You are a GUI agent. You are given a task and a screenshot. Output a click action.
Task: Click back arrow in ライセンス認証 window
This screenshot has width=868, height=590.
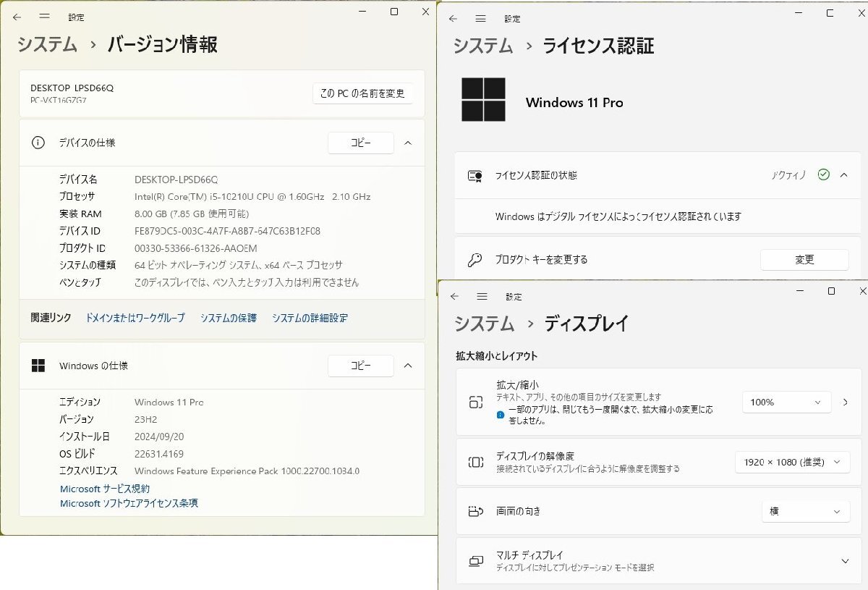coord(453,19)
